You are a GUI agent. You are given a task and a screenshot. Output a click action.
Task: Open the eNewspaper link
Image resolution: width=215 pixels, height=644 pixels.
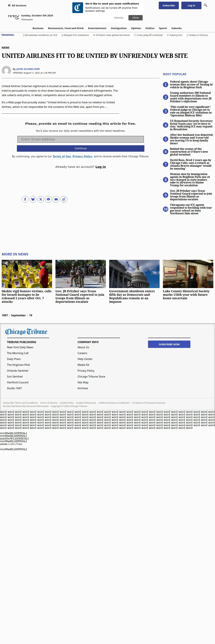click(x=27, y=20)
